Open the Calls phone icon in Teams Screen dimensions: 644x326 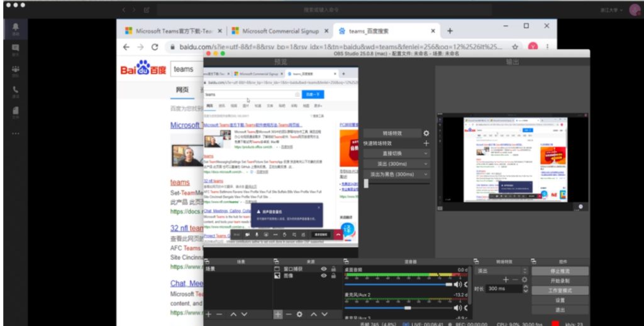pos(16,92)
